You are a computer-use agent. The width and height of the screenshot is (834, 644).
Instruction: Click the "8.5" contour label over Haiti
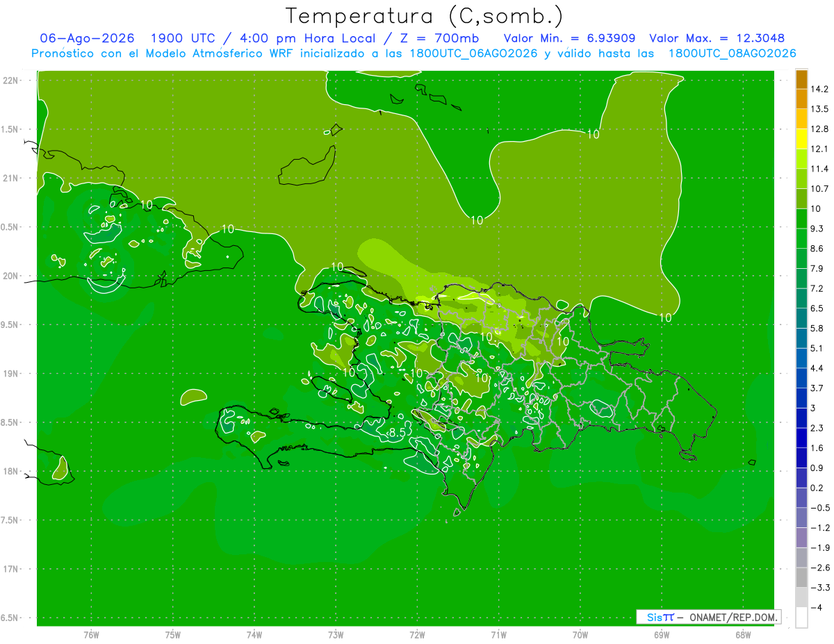[397, 433]
